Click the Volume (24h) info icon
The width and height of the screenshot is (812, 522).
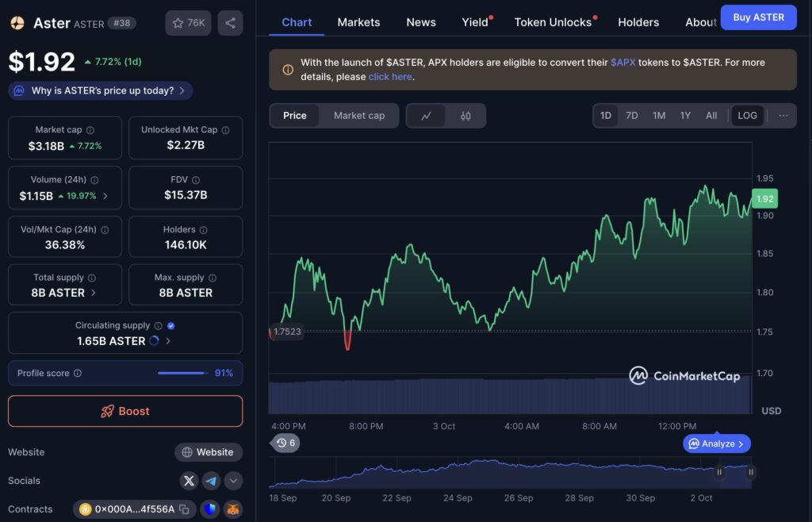[94, 180]
